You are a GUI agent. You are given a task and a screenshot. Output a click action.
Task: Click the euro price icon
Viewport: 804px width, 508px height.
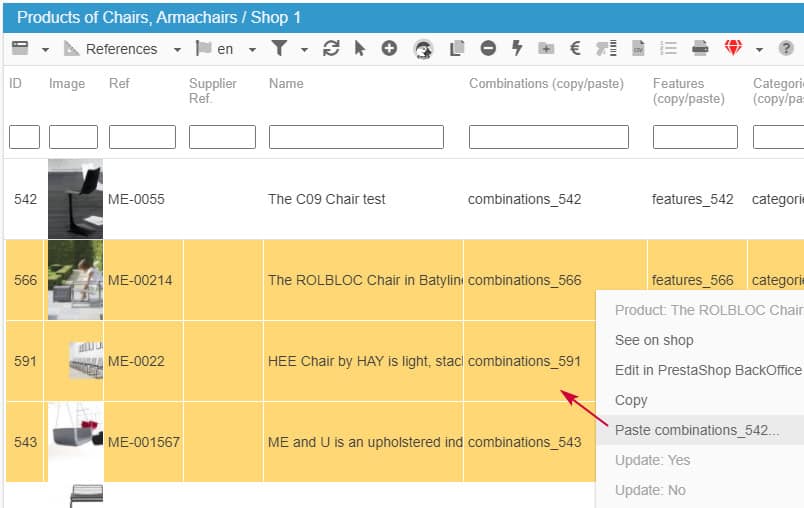(x=575, y=48)
